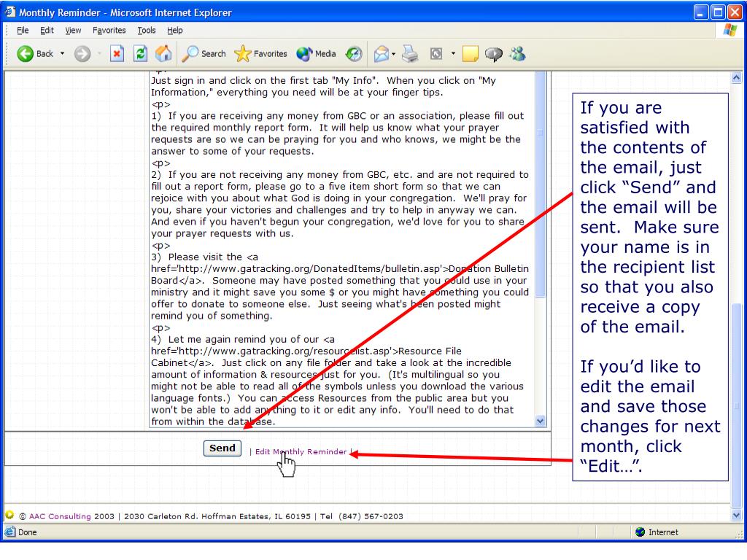Click the Send button
Viewport: 747px width, 560px height.
click(222, 448)
